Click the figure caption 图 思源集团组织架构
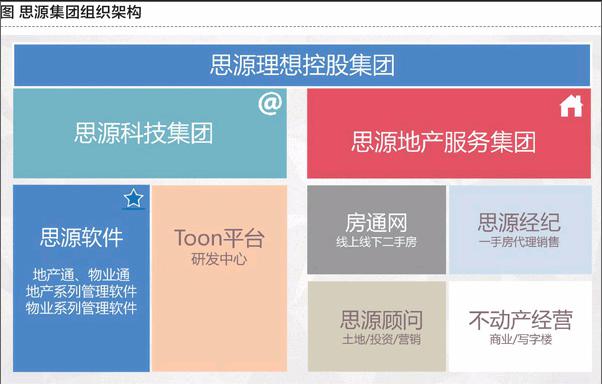Screen dimensions: 602x384 (x=71, y=12)
